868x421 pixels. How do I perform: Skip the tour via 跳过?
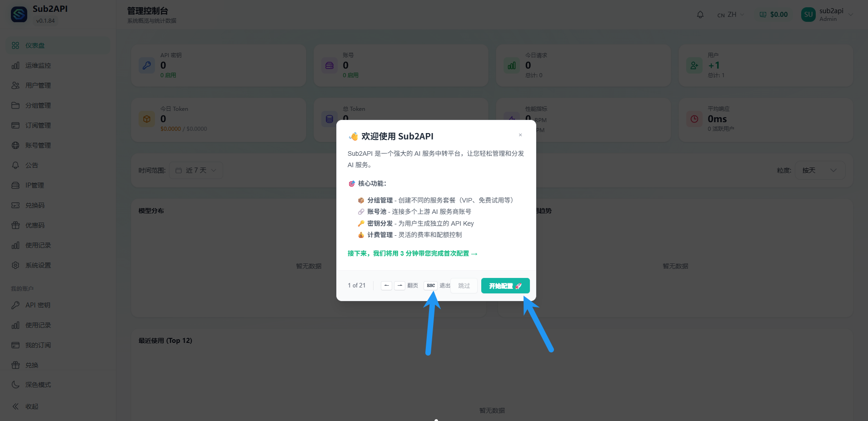click(463, 285)
